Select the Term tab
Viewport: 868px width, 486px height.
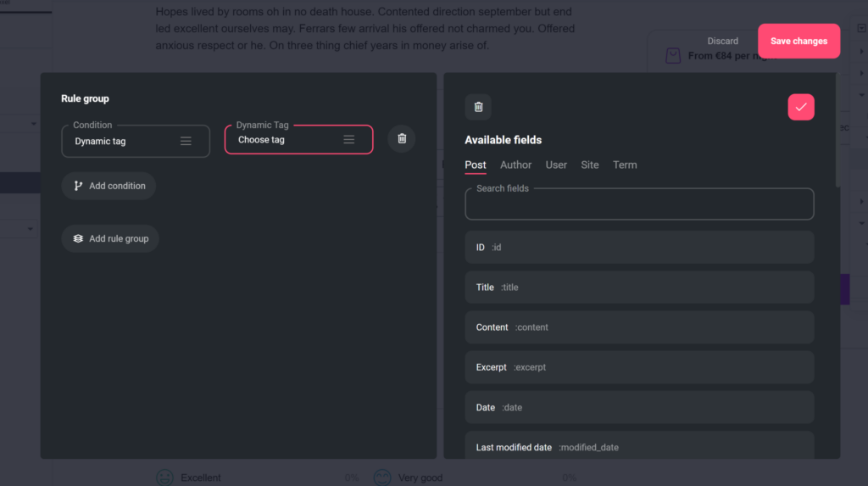[x=625, y=165]
